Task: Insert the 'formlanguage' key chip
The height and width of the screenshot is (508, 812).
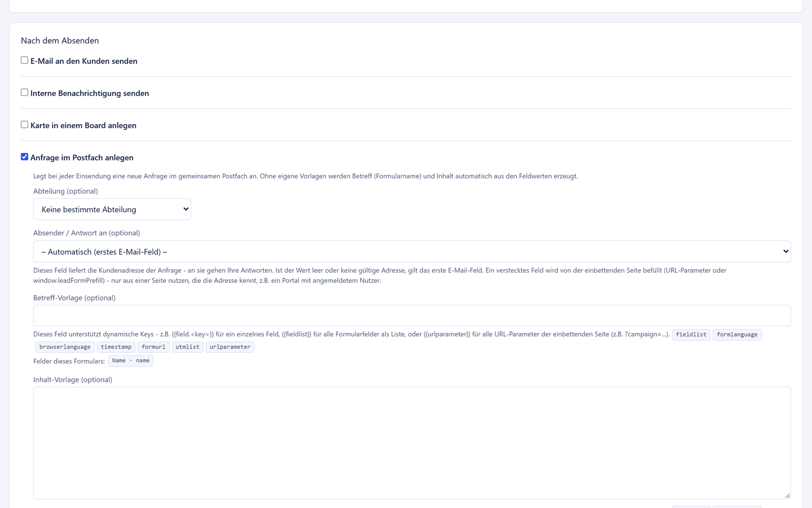Action: pyautogui.click(x=737, y=335)
